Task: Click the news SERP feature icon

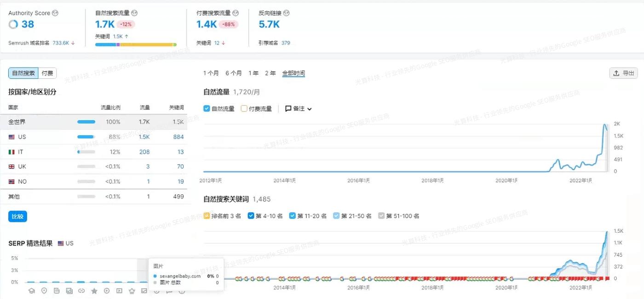Action: point(57,291)
